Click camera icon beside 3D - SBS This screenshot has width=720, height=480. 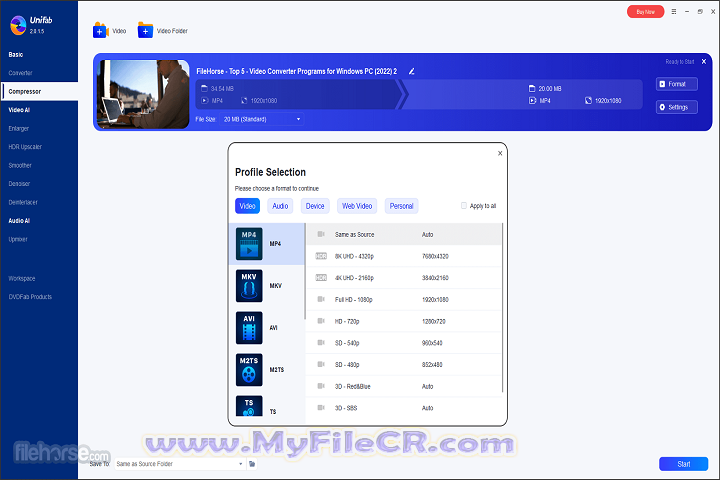coord(321,408)
